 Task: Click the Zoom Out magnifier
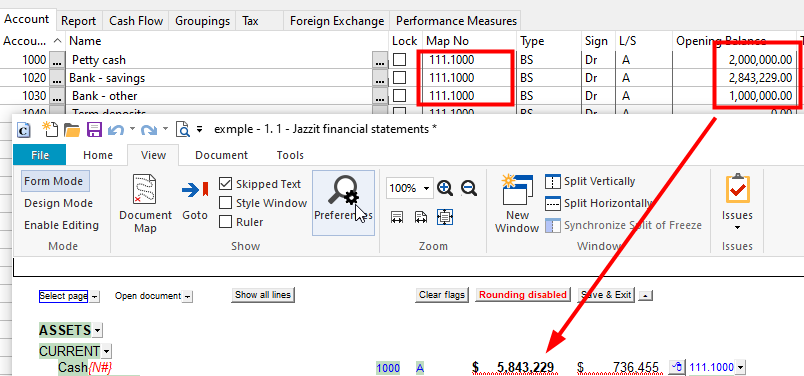pyautogui.click(x=469, y=188)
